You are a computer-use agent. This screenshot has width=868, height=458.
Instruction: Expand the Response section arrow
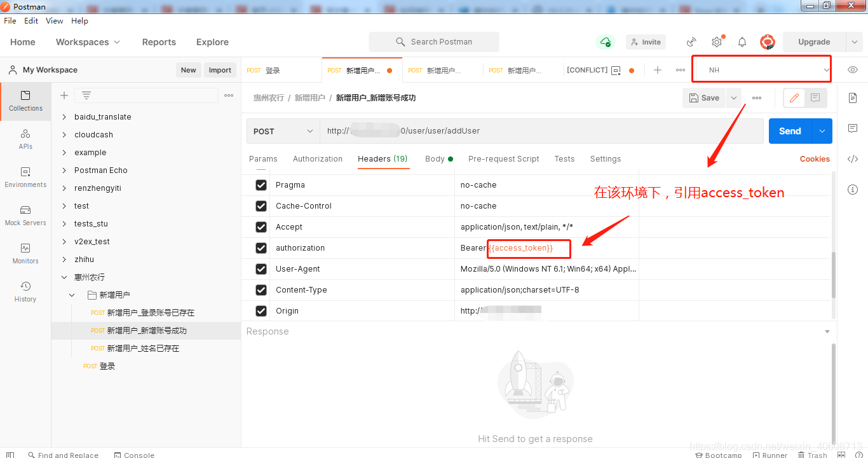tap(827, 331)
